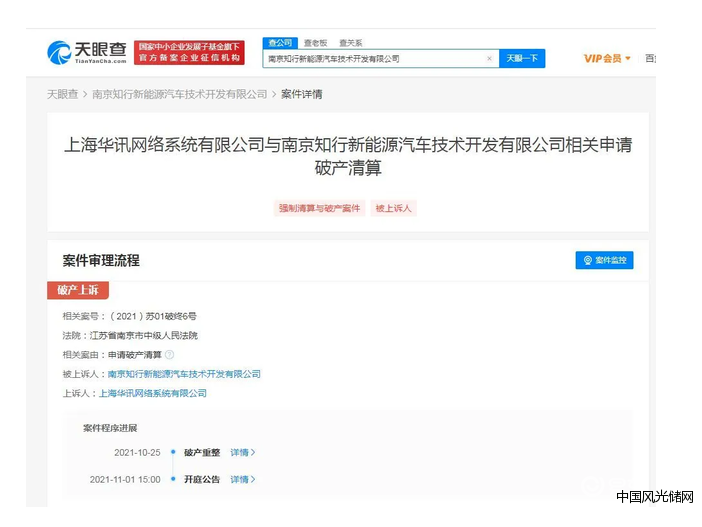Image resolution: width=702 pixels, height=527 pixels.
Task: Open 上诉人 link 上海华讯网络系统有限公司
Action: pyautogui.click(x=153, y=393)
